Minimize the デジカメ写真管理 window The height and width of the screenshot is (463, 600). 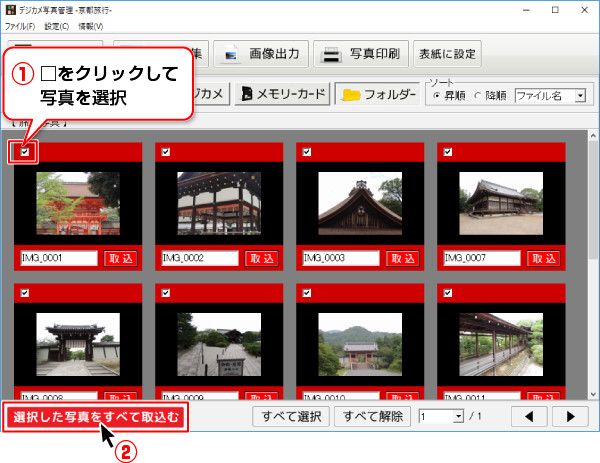tap(526, 10)
